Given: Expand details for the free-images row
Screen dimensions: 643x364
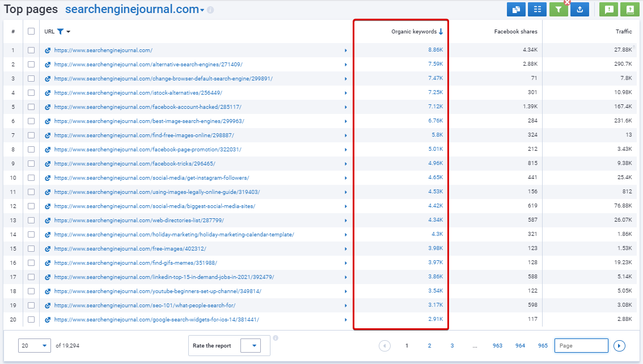Looking at the screenshot, I should 346,248.
